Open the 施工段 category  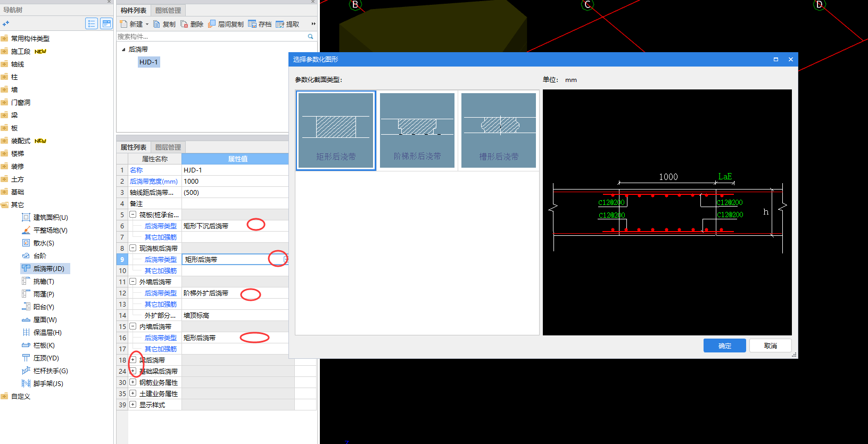point(21,51)
